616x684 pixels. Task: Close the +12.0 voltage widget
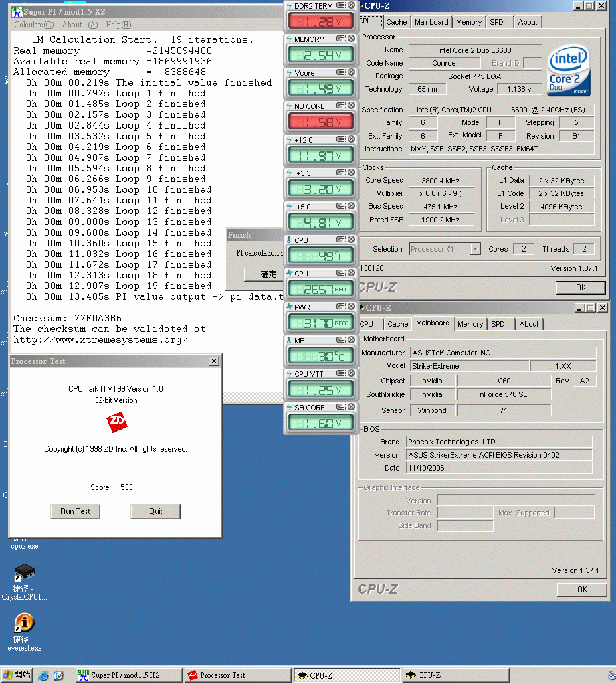(x=351, y=139)
